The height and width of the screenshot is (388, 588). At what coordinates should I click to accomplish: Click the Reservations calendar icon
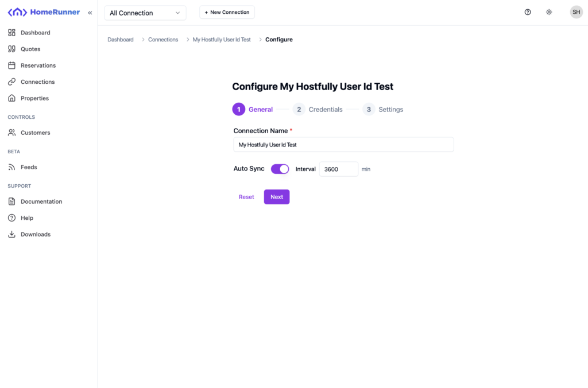[11, 65]
